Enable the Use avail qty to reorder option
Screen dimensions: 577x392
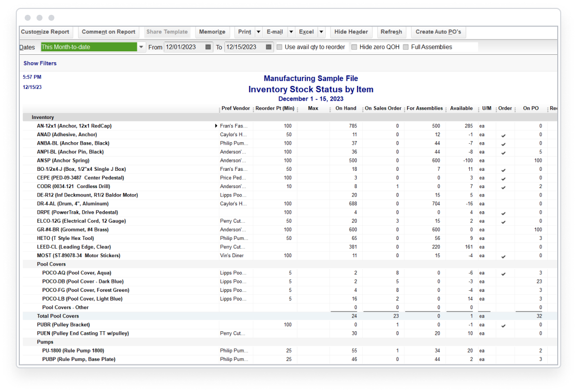tap(281, 47)
